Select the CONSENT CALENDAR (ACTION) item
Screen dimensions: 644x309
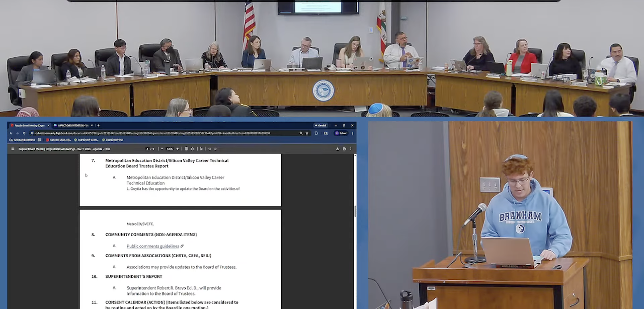pyautogui.click(x=172, y=305)
